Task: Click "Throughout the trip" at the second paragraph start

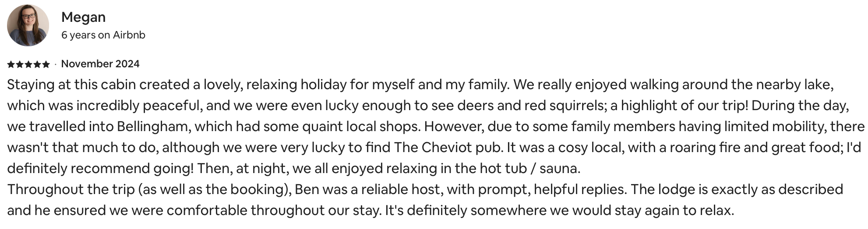Action: pos(71,189)
